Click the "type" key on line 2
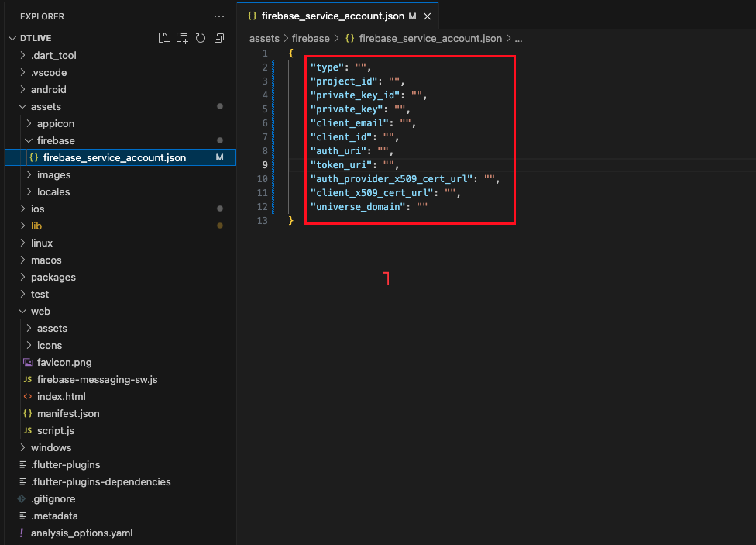756x545 pixels. [327, 67]
